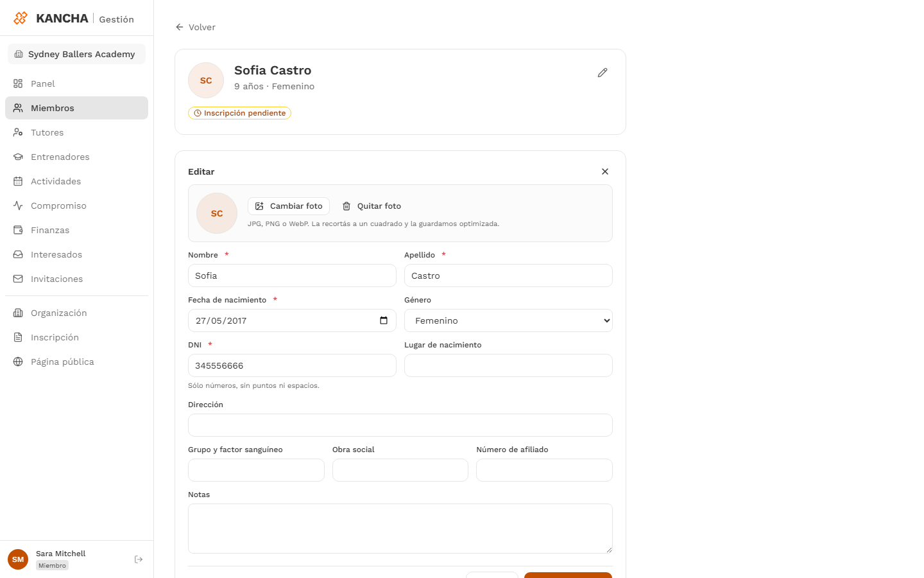924x578 pixels.
Task: Focus the Nombre input field
Action: (x=292, y=276)
